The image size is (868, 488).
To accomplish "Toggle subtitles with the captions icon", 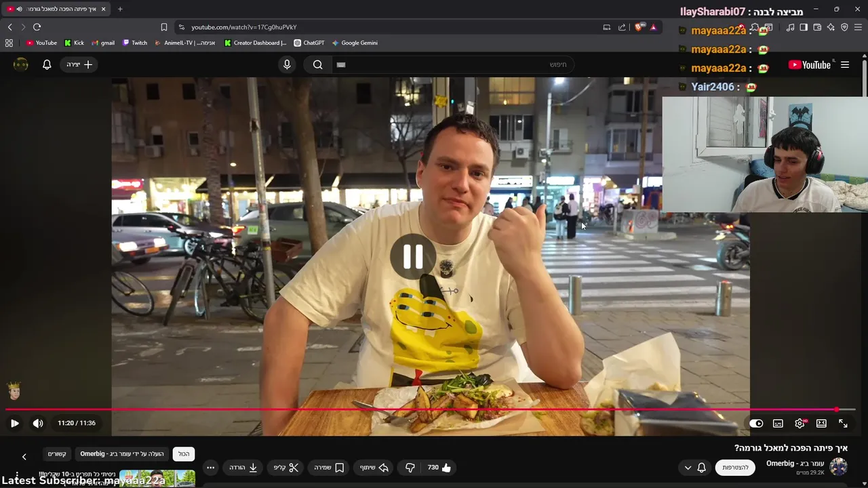I will 778,423.
